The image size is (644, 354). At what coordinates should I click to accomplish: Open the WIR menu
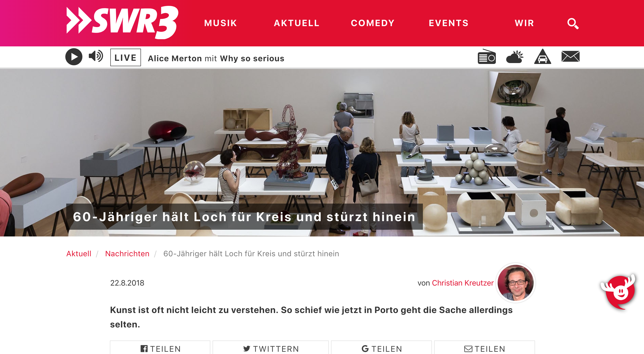(524, 23)
